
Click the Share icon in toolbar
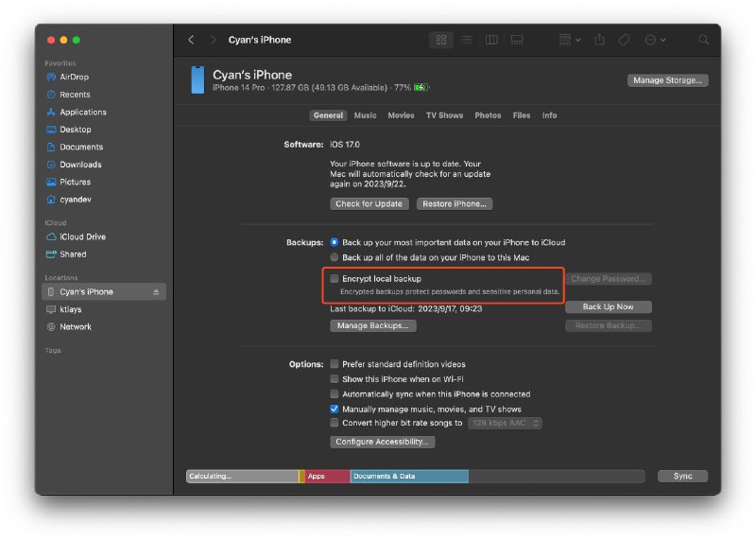(x=599, y=40)
